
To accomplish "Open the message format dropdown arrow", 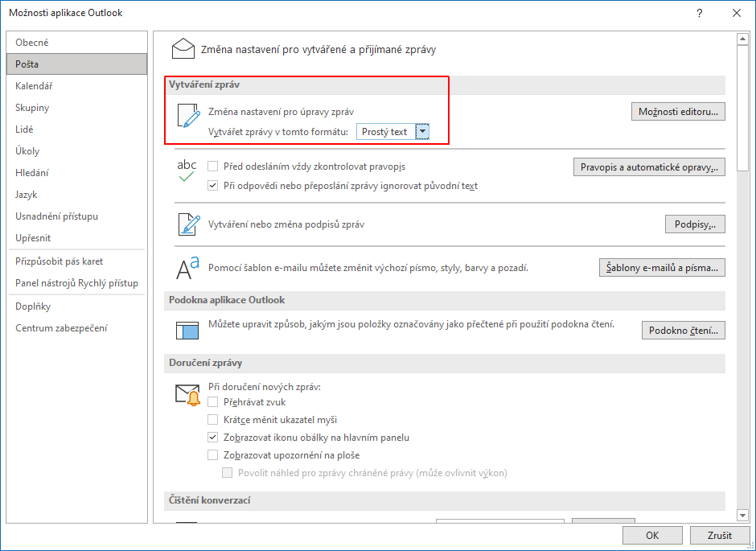I will (422, 132).
